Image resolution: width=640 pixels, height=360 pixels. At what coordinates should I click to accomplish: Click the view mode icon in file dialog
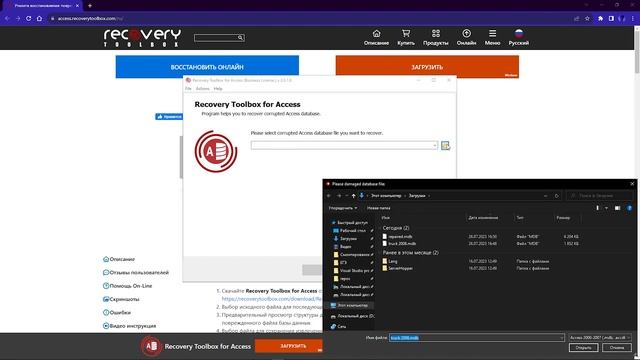(598, 208)
